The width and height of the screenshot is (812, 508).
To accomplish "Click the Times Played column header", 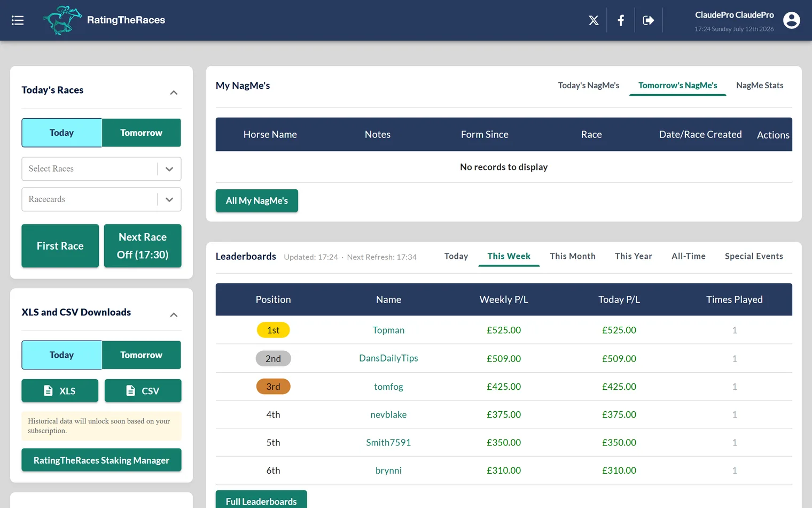I will click(x=735, y=300).
